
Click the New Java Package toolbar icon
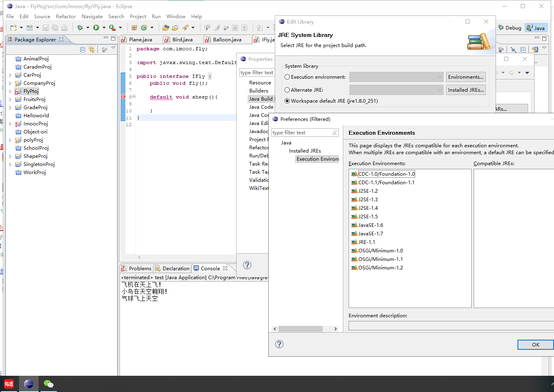click(x=134, y=28)
